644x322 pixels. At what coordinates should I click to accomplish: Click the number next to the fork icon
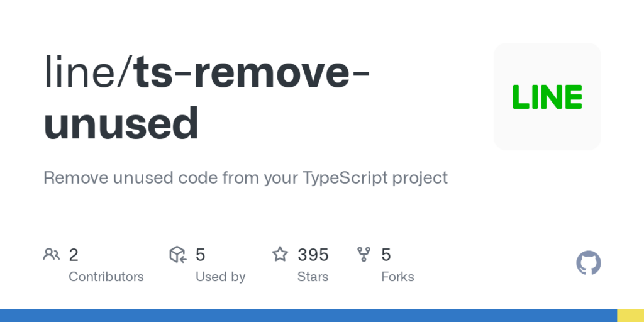(x=386, y=255)
